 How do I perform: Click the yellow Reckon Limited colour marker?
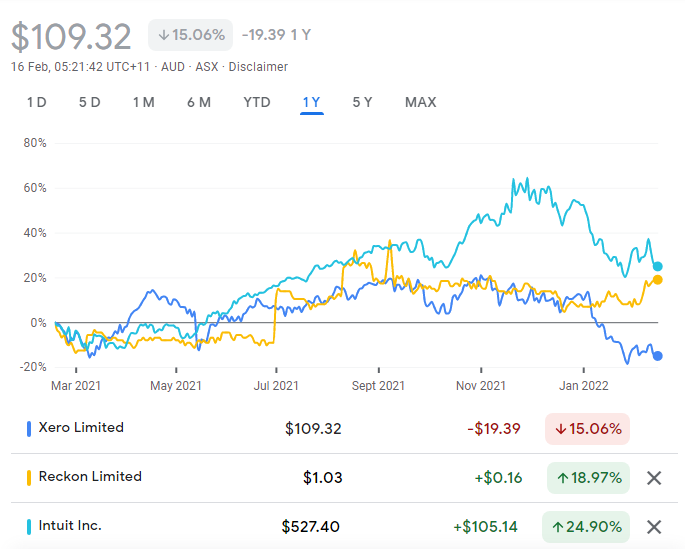[29, 478]
